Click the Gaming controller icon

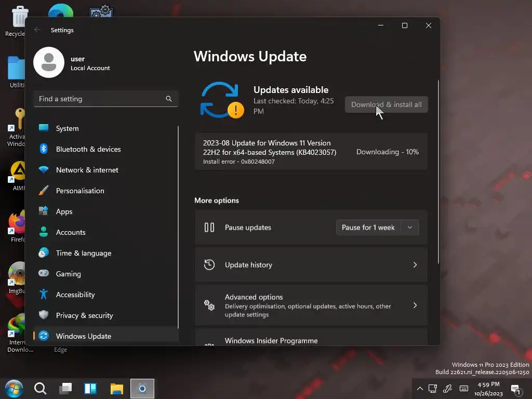pos(44,273)
